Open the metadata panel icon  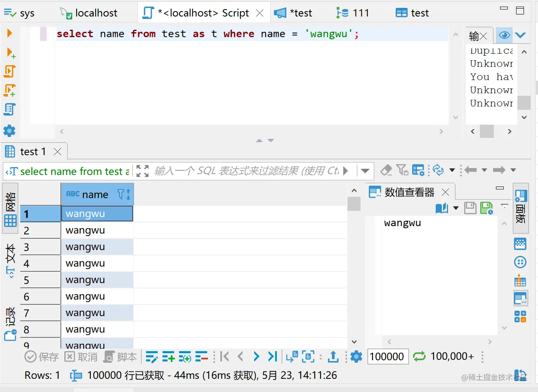[520, 244]
